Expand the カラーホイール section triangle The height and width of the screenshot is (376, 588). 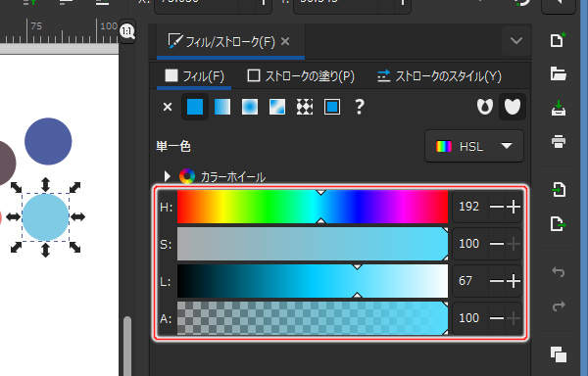[168, 176]
